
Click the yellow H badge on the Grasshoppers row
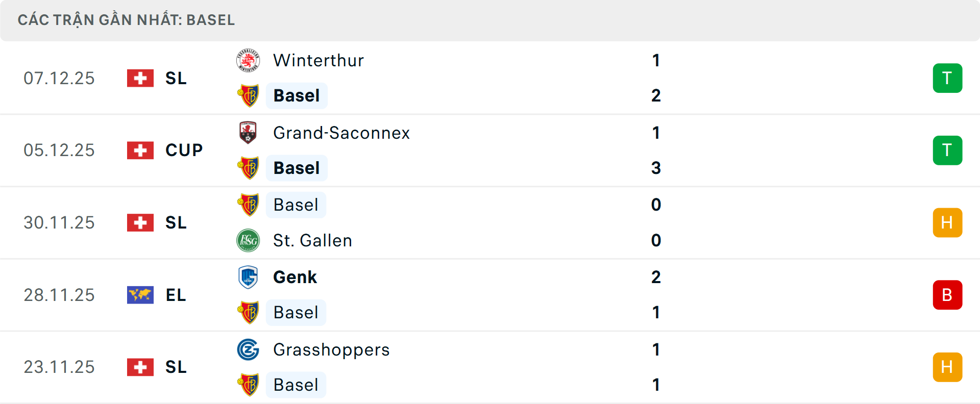click(947, 367)
